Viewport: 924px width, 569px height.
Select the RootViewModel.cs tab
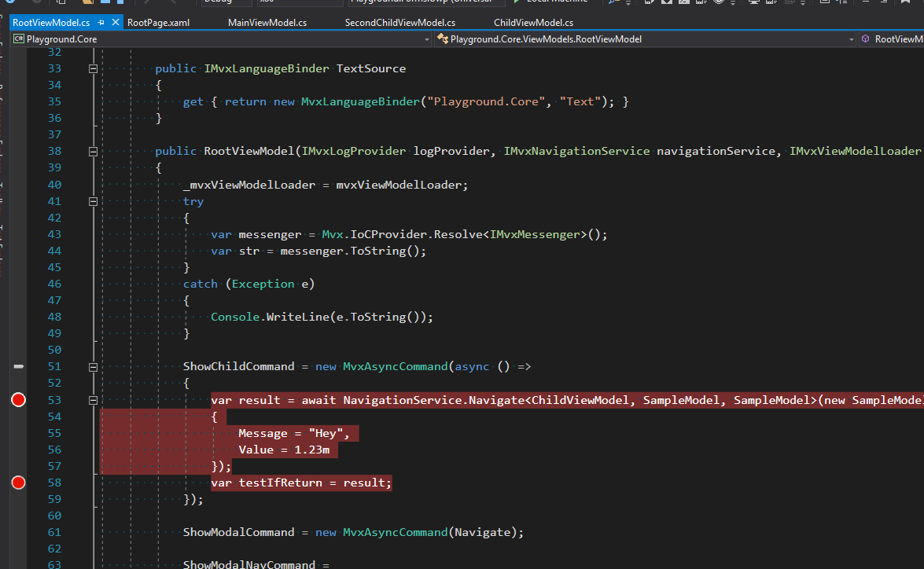(x=51, y=22)
